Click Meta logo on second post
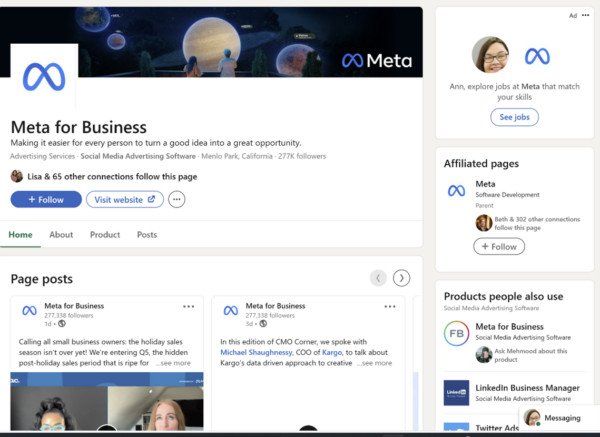 tap(231, 310)
